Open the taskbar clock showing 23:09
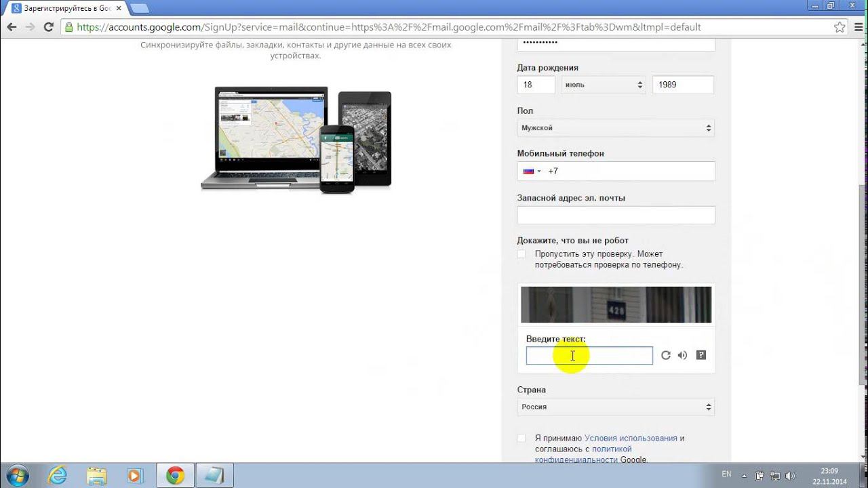The image size is (868, 488). (829, 476)
